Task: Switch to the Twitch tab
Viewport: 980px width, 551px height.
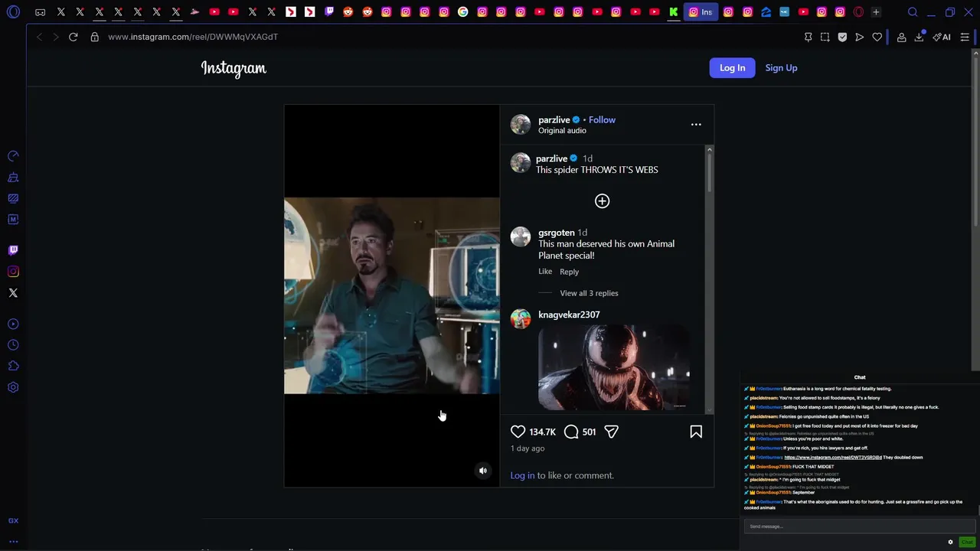Action: click(x=329, y=12)
